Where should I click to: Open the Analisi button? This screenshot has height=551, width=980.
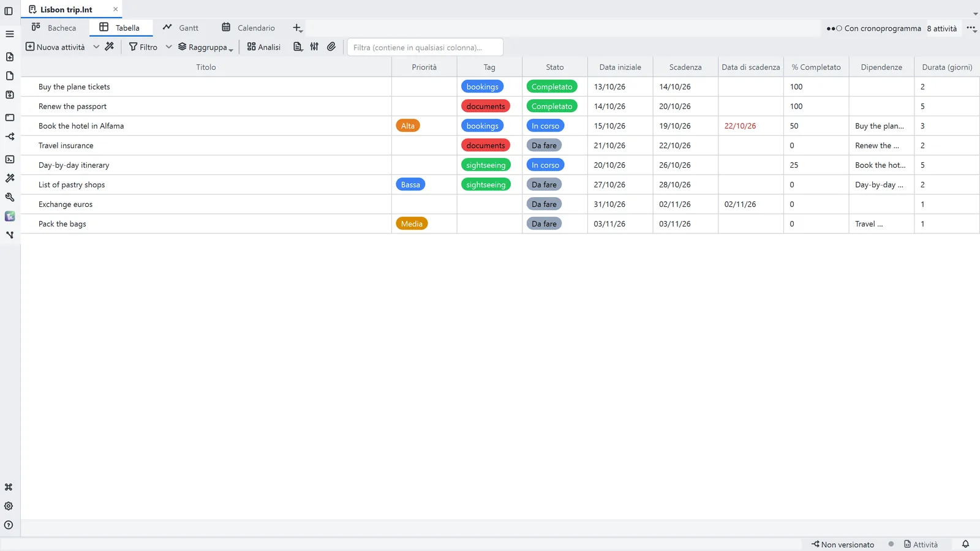pyautogui.click(x=264, y=47)
